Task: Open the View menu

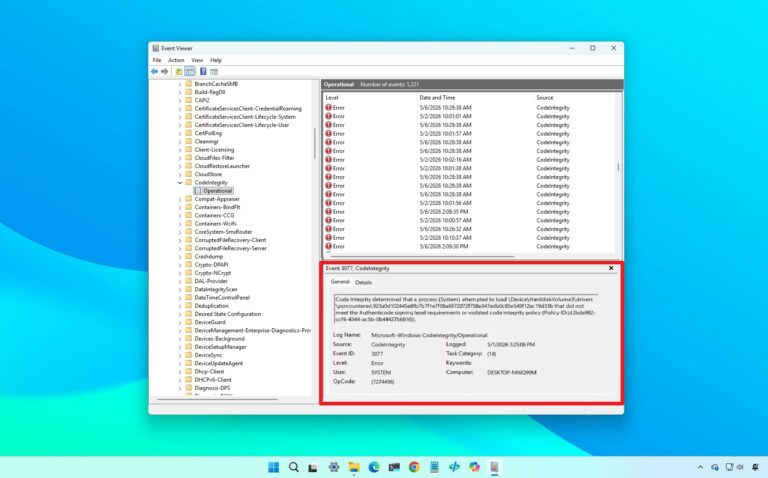Action: (197, 60)
